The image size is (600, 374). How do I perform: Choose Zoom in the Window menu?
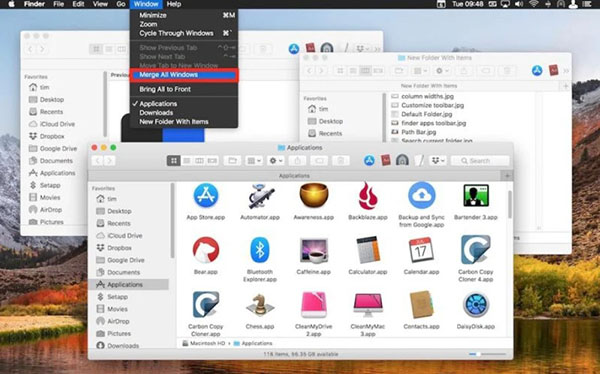click(184, 24)
